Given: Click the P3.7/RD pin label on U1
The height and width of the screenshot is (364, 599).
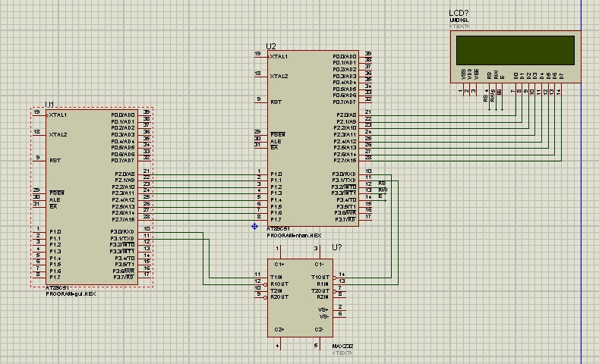Looking at the screenshot, I should pos(124,278).
